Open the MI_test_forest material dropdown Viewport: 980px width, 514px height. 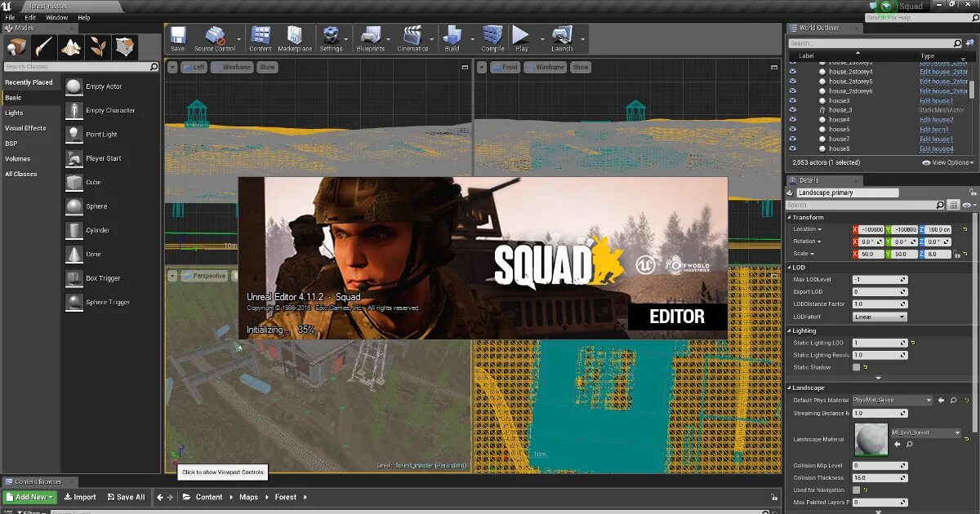click(x=926, y=432)
